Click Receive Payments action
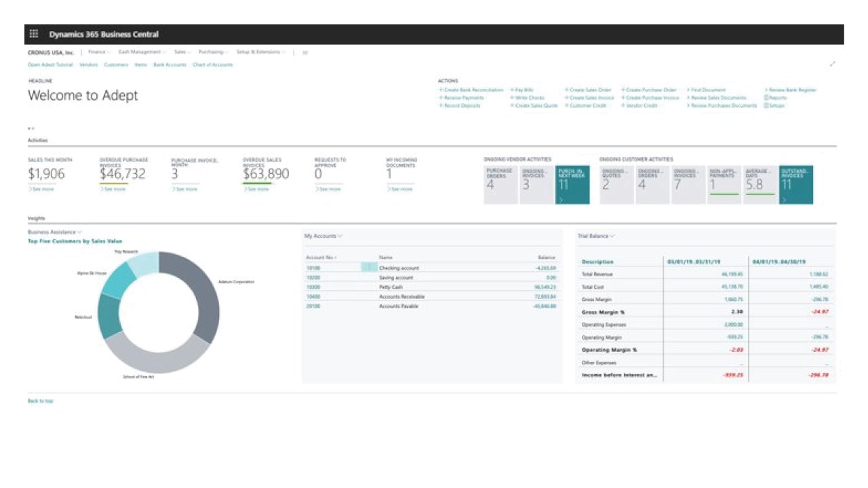The height and width of the screenshot is (488, 868). click(462, 98)
